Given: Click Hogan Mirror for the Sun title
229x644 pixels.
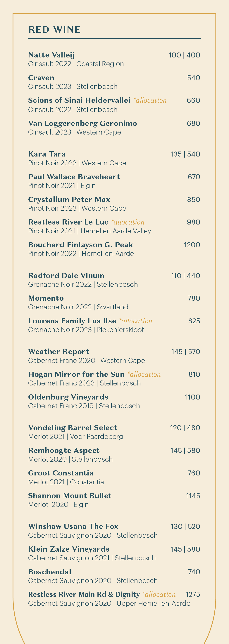Looking at the screenshot, I should click(76, 374).
